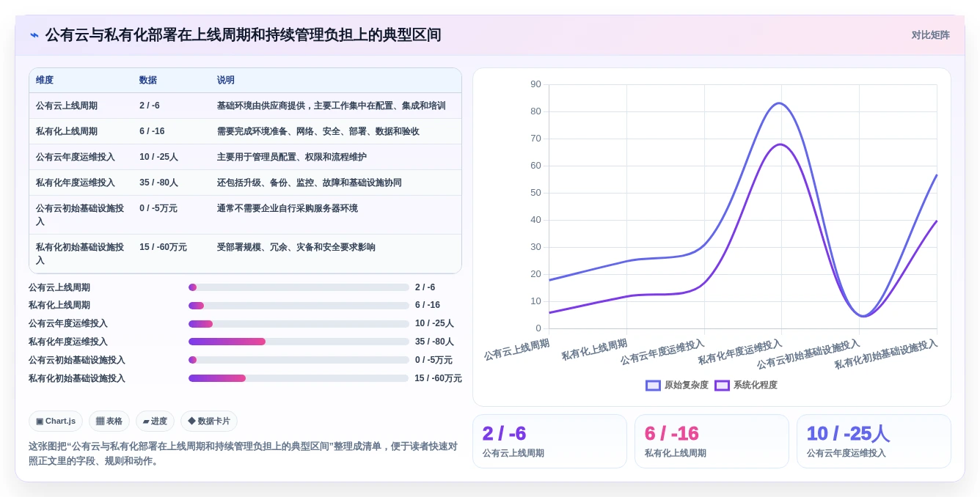The height and width of the screenshot is (497, 980).
Task: Select the 公有云初始基础设施投入 table row label
Action: 80,215
